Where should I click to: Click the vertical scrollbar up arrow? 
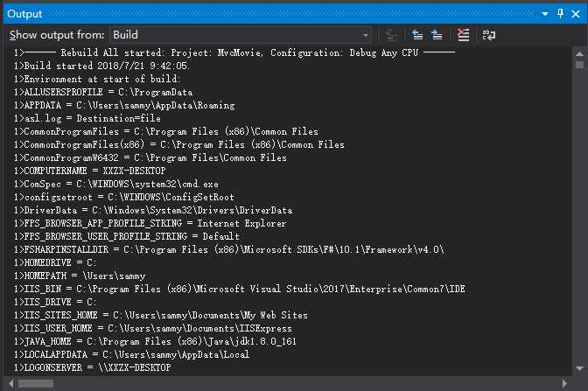click(x=579, y=53)
